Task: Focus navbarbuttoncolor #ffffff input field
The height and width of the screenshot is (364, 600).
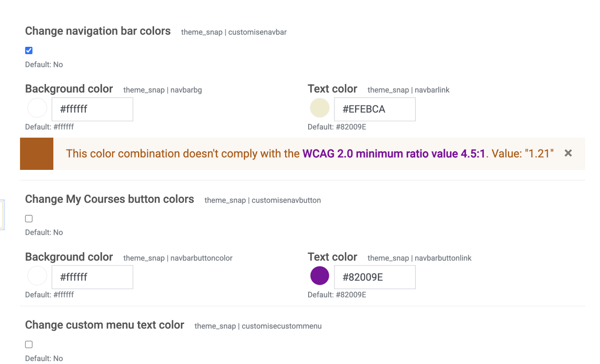Action: coord(92,277)
